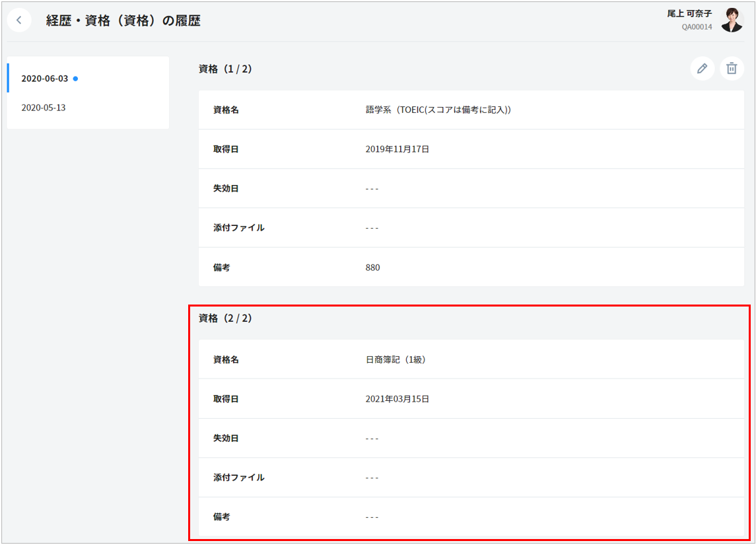Click the acquisition date 2019年11月17日

tap(397, 149)
